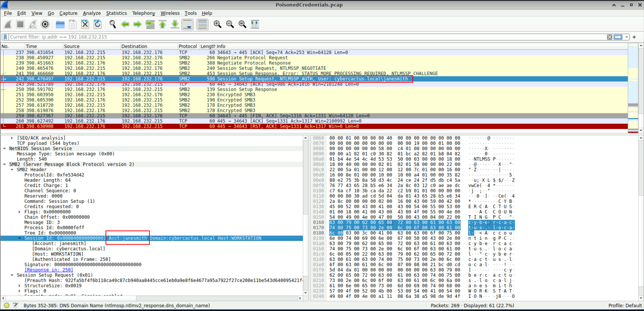Open the display filter bookmark menu

(5, 37)
